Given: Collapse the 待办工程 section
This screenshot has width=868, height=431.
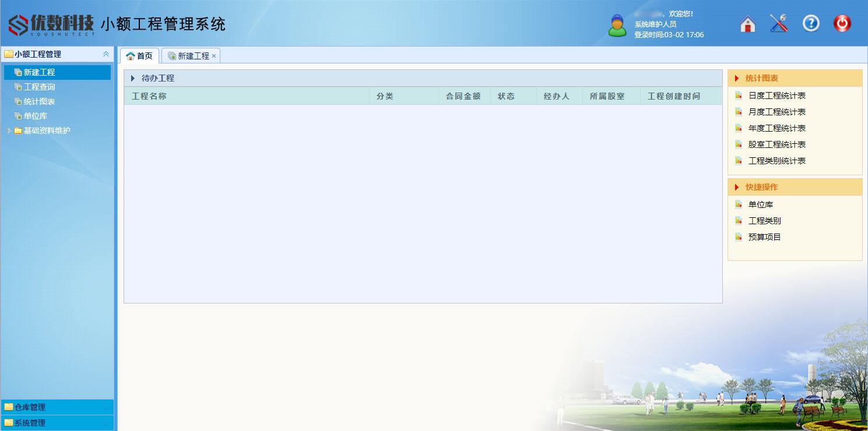Looking at the screenshot, I should point(133,78).
